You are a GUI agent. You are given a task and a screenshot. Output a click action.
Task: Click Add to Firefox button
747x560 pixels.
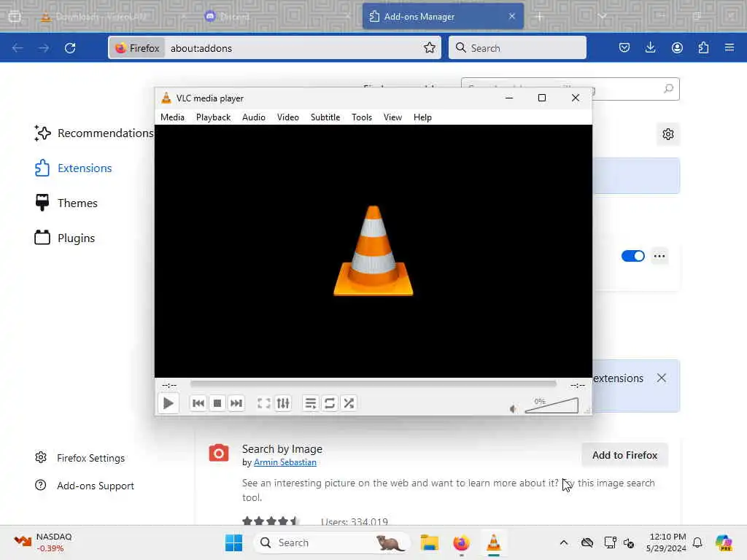[624, 455]
